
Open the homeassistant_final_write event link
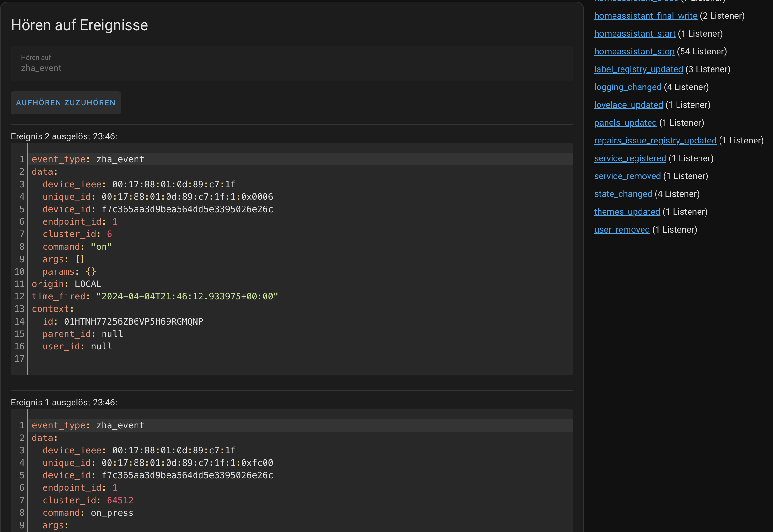tap(645, 16)
